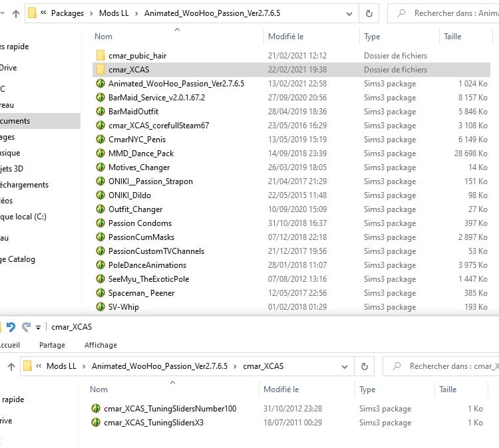The height and width of the screenshot is (448, 499).
Task: Click the Outfit_Changer package icon
Action: tap(100, 209)
